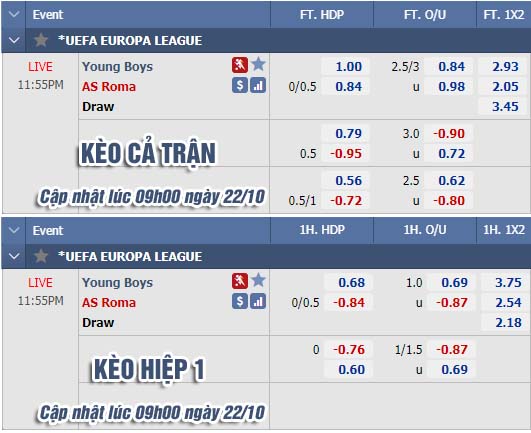Click the FT over odds 0.84 at 2.5/3
The image size is (531, 433).
click(451, 66)
